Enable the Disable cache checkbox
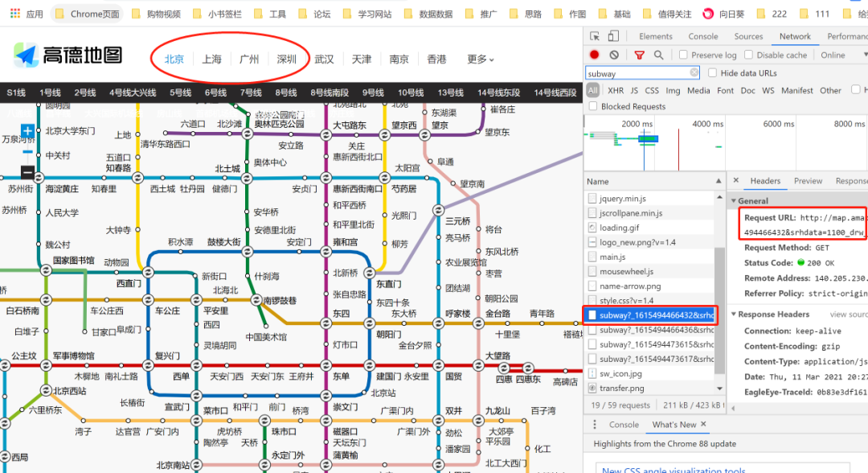 coord(748,55)
